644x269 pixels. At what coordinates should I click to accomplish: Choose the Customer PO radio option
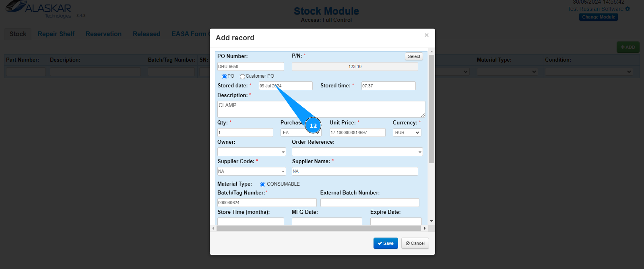(x=242, y=77)
